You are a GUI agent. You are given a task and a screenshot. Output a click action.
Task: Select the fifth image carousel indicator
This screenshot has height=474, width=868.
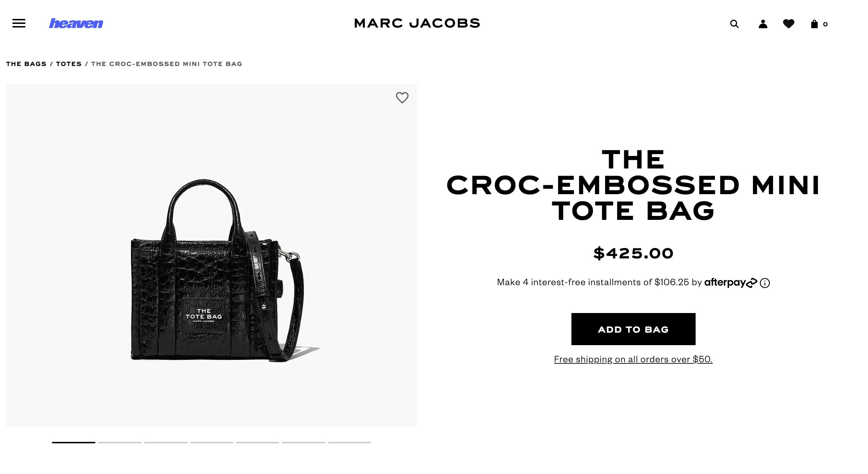point(257,443)
